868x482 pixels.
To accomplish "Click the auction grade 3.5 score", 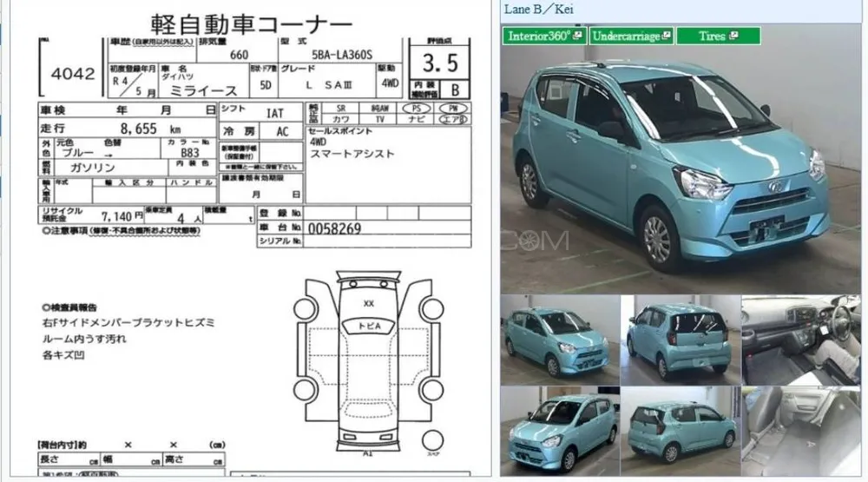I will [x=440, y=63].
